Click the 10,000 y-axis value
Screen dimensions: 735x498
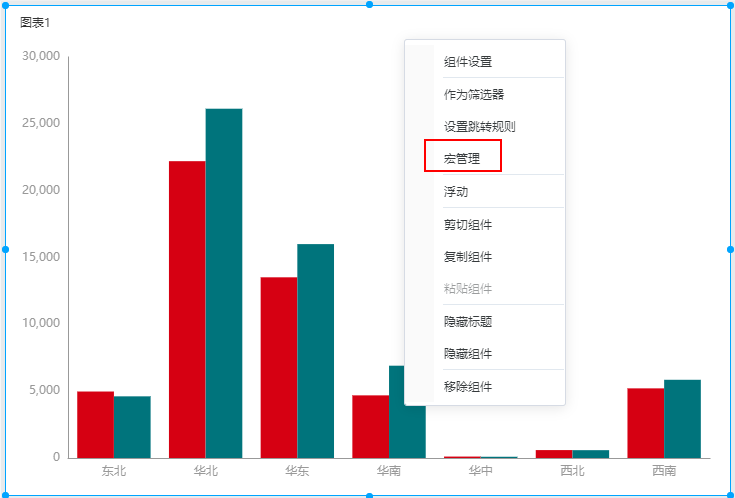[x=41, y=323]
